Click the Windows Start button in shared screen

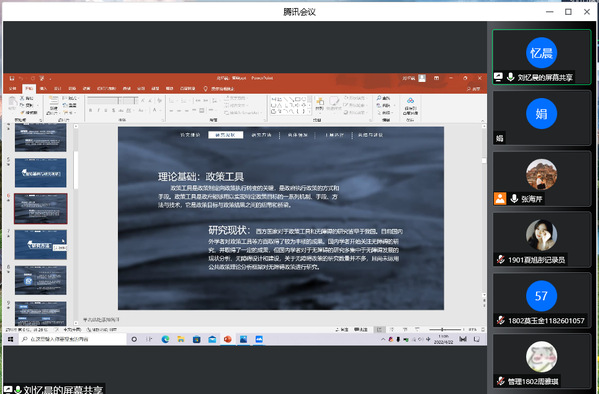[x=11, y=339]
